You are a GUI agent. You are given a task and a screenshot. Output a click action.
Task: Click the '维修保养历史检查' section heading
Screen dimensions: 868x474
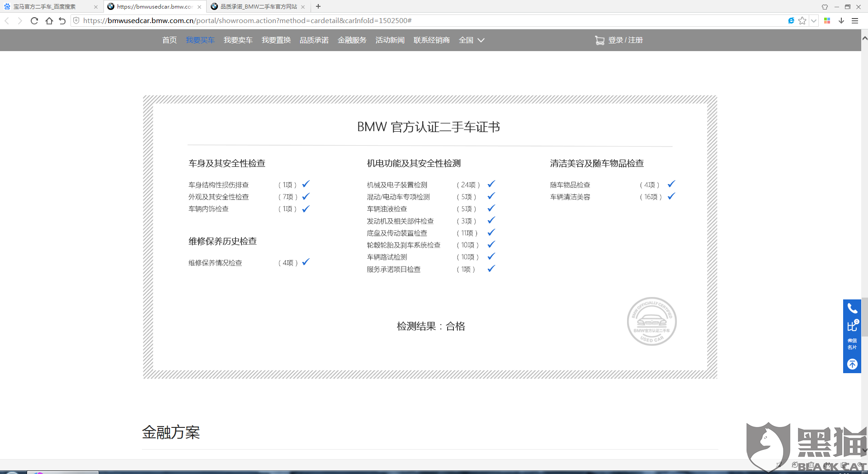(x=222, y=241)
